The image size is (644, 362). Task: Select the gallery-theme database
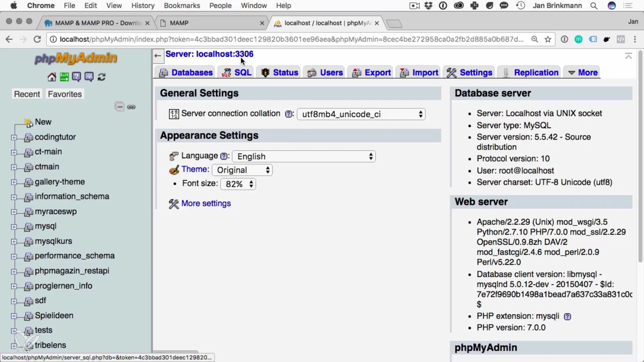(x=60, y=182)
